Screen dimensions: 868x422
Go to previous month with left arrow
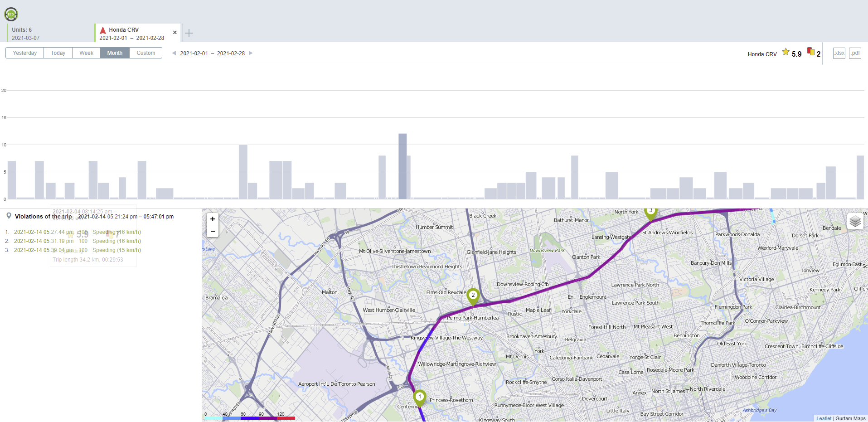click(x=174, y=53)
